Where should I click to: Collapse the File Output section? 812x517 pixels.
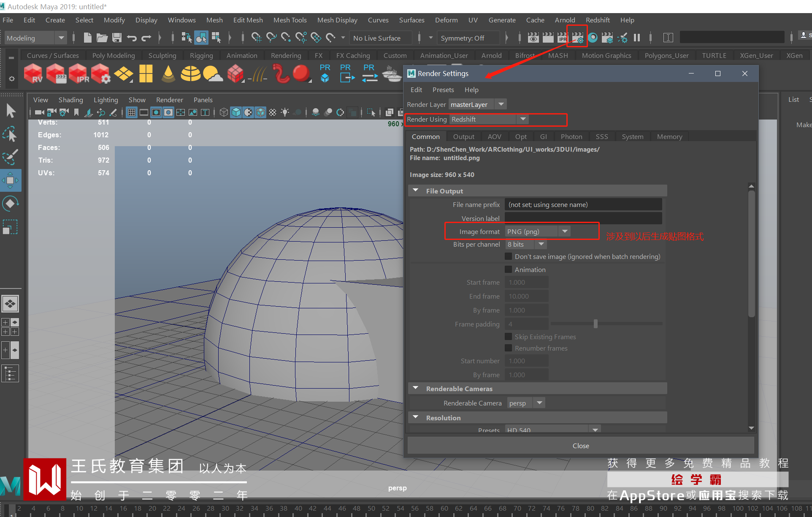(x=416, y=191)
